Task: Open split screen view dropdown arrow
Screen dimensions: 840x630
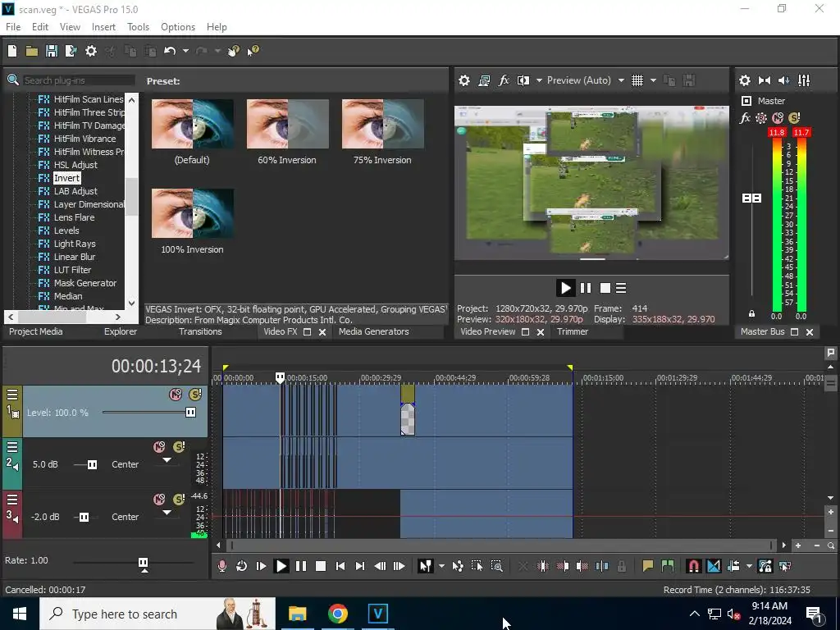Action: point(539,80)
